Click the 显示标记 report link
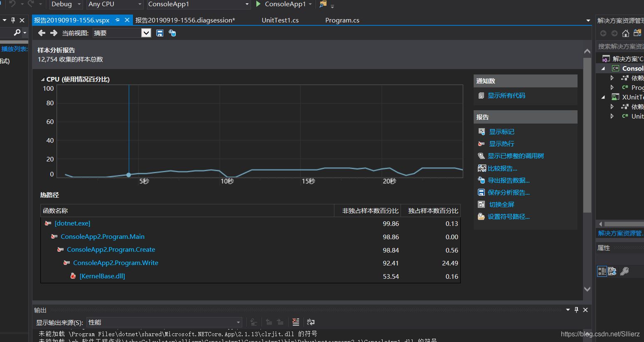The height and width of the screenshot is (342, 644). 501,131
